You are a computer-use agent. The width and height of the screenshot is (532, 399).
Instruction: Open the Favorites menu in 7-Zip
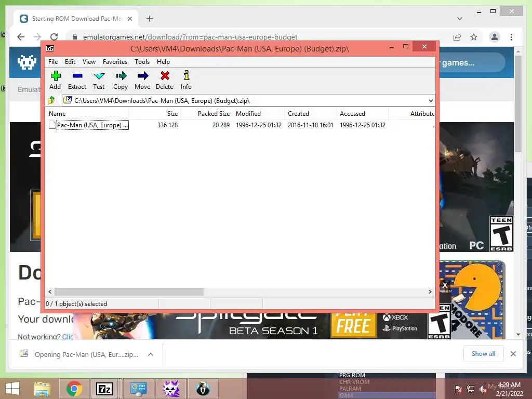tap(115, 62)
